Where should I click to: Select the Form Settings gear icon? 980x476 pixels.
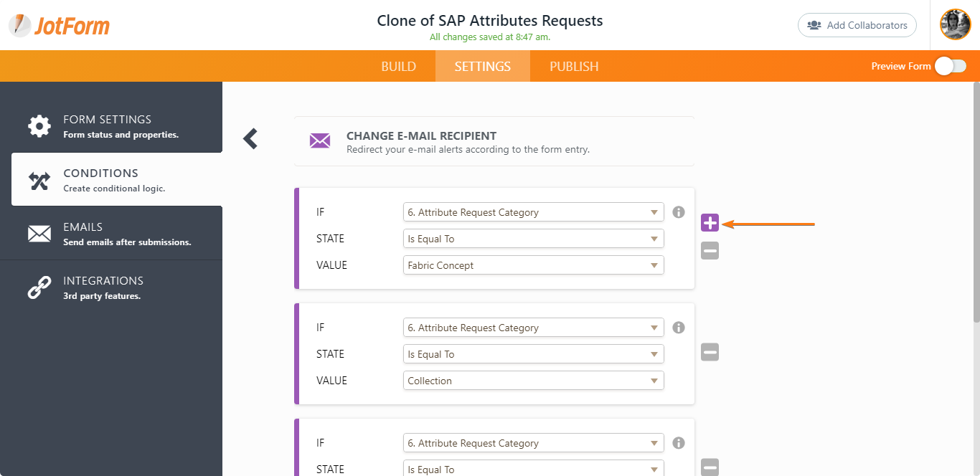[39, 125]
